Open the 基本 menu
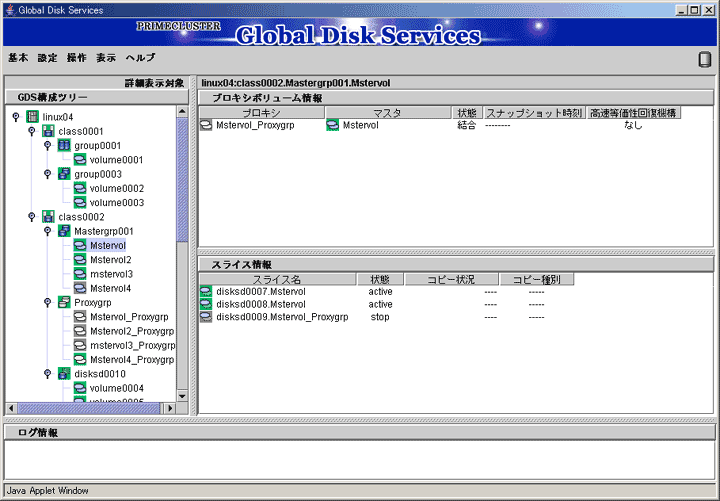This screenshot has width=720, height=501. pyautogui.click(x=18, y=58)
